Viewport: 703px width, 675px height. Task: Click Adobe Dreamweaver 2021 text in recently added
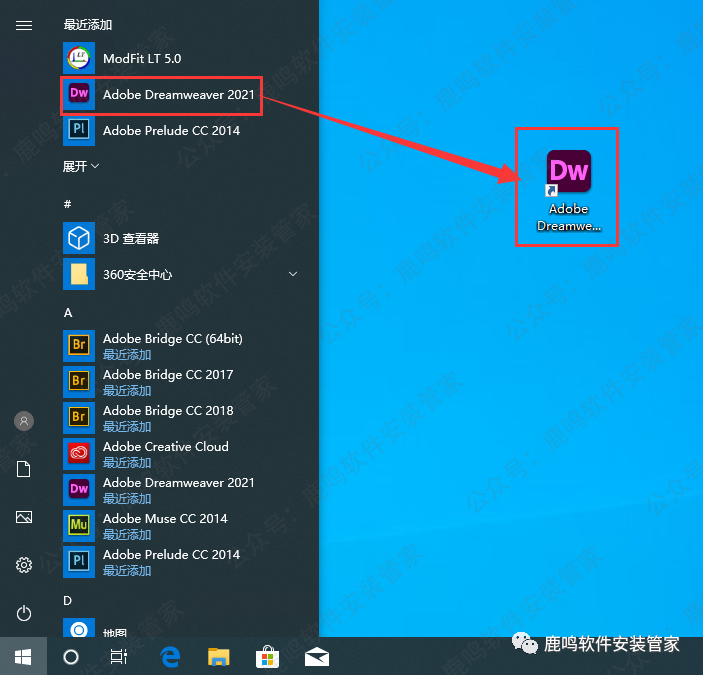pyautogui.click(x=178, y=95)
